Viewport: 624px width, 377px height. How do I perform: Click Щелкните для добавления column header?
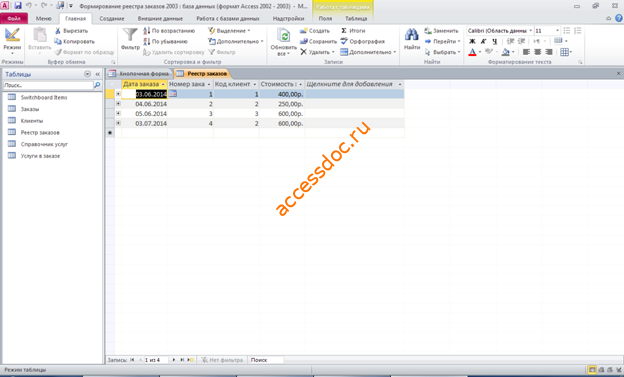(x=354, y=84)
